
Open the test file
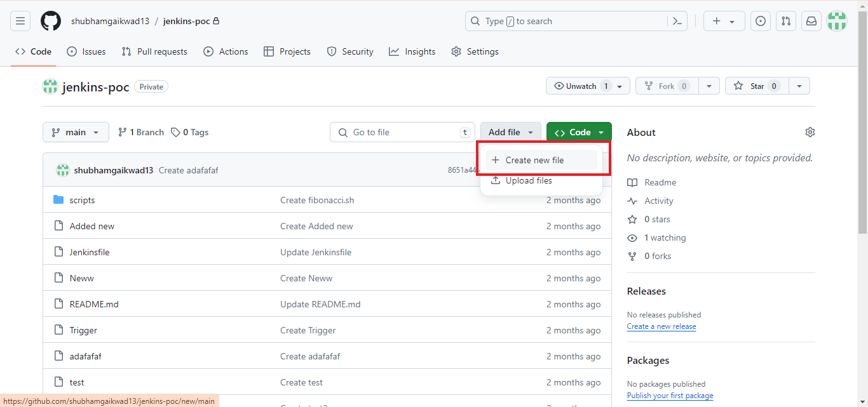click(77, 382)
